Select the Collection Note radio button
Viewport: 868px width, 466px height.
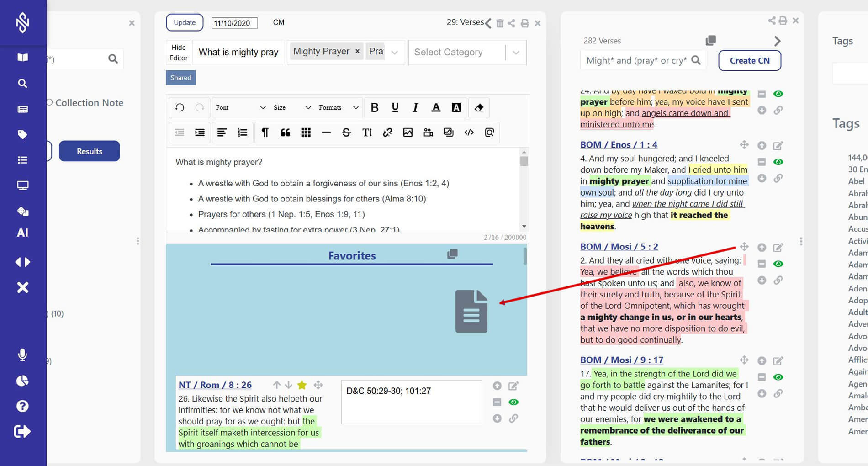click(49, 102)
